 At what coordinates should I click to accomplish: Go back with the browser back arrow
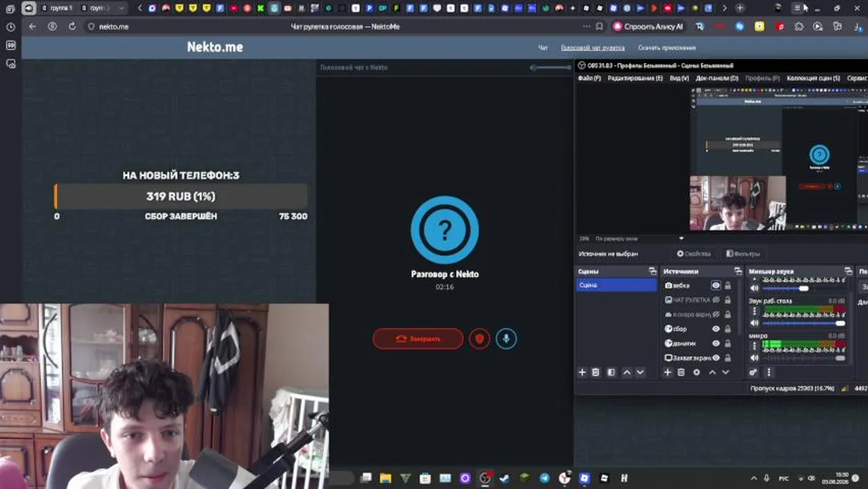(x=32, y=26)
